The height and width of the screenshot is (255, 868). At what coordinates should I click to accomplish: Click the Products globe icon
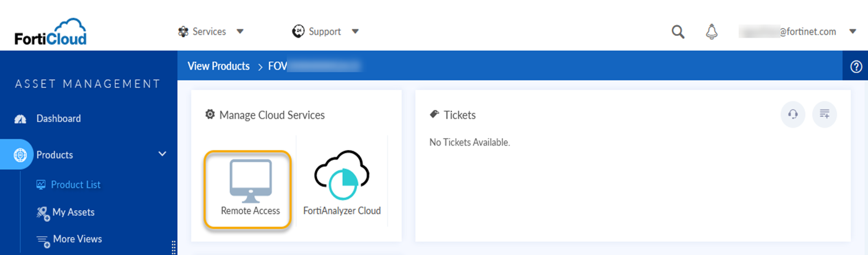click(x=20, y=155)
